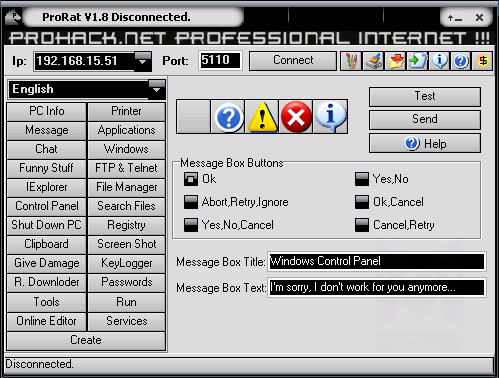The height and width of the screenshot is (378, 499).
Task: Select the red error X message icon
Action: click(x=296, y=116)
